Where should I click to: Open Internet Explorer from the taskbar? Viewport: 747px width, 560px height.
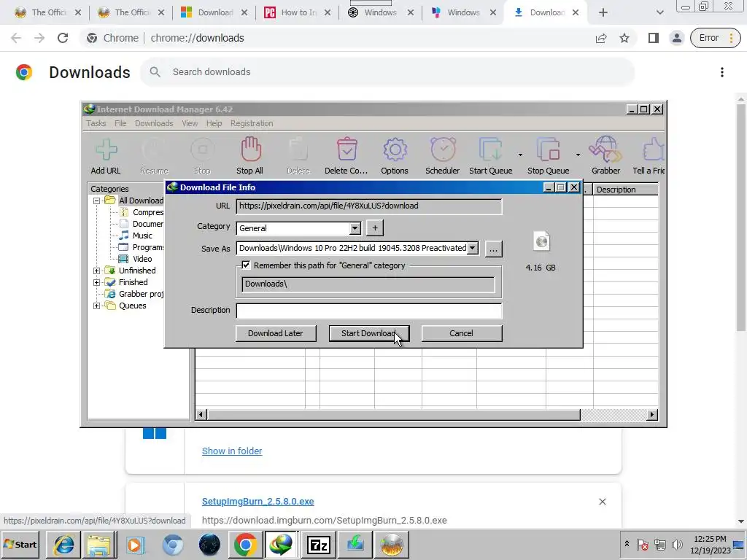(x=64, y=544)
